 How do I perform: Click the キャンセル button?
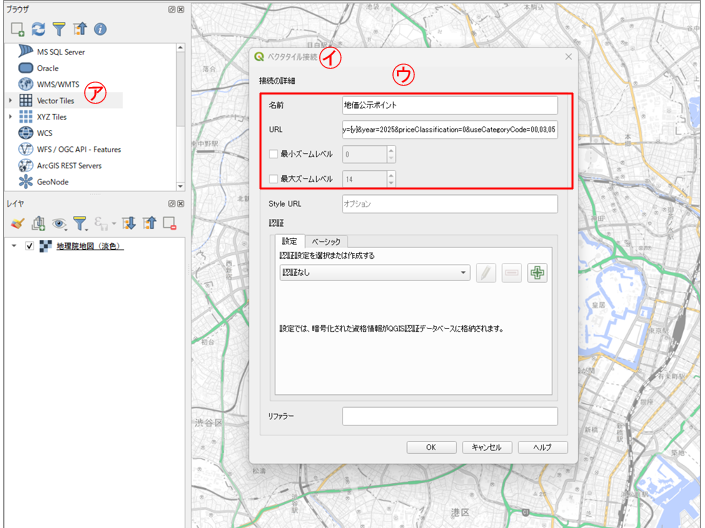[x=488, y=447]
